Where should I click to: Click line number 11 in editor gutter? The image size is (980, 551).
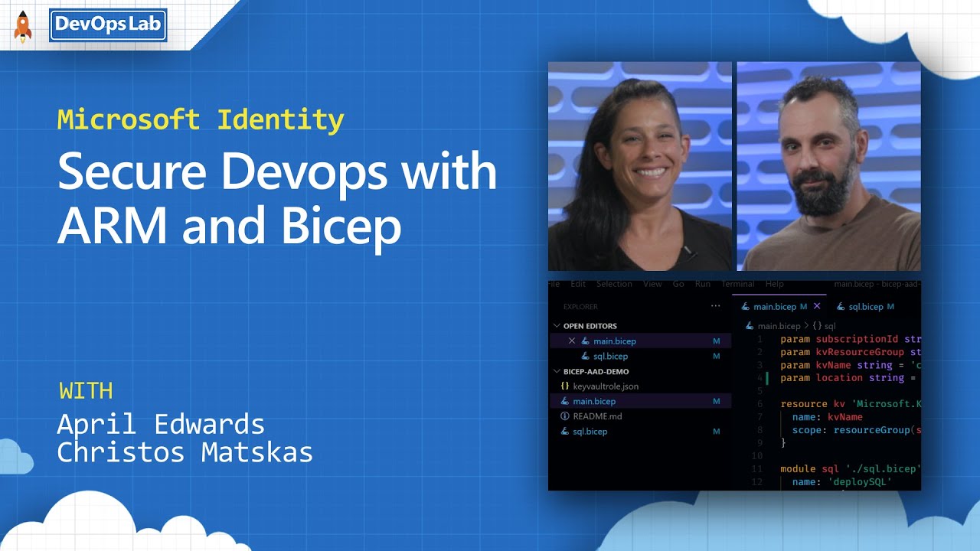point(757,469)
